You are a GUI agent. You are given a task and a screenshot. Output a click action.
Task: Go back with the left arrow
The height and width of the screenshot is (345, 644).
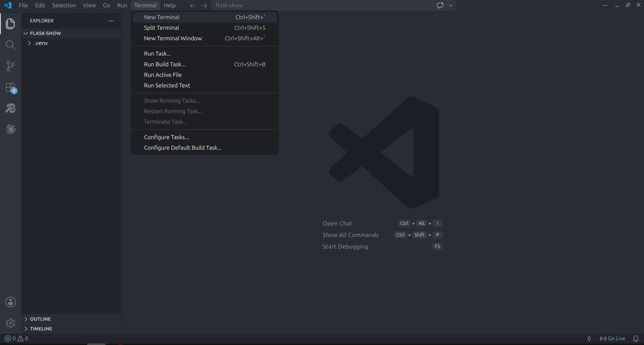coord(193,6)
